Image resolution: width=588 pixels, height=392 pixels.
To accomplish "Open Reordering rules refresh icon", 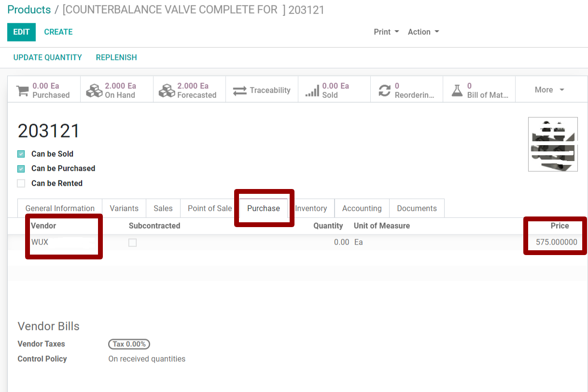I will click(384, 91).
